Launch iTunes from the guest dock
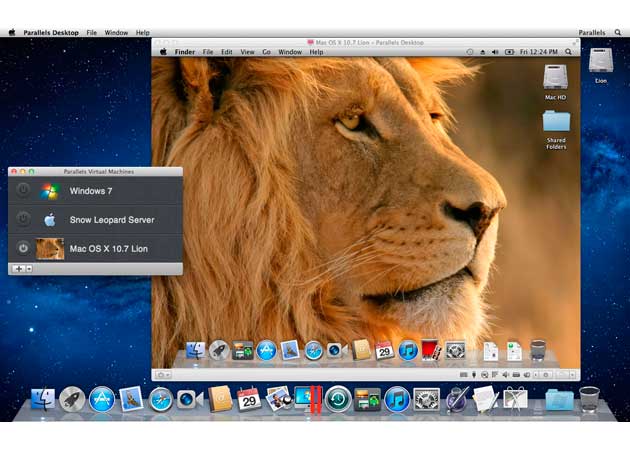630x450 pixels. 408,350
